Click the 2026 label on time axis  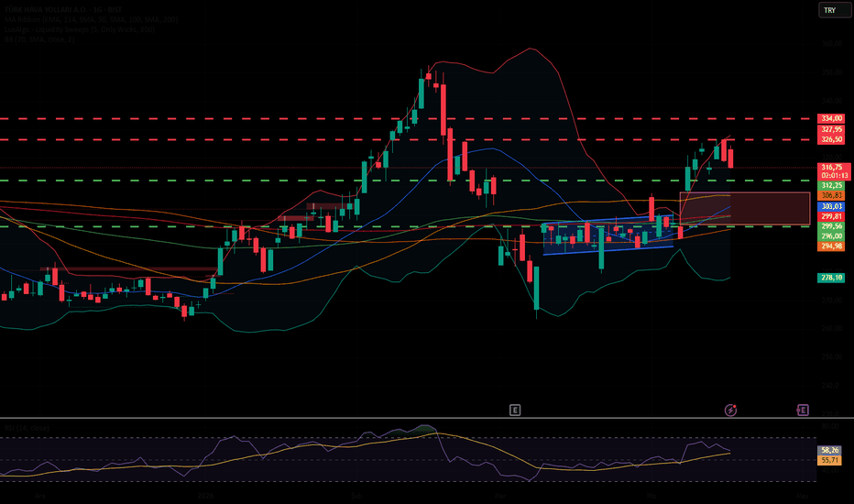click(x=205, y=496)
